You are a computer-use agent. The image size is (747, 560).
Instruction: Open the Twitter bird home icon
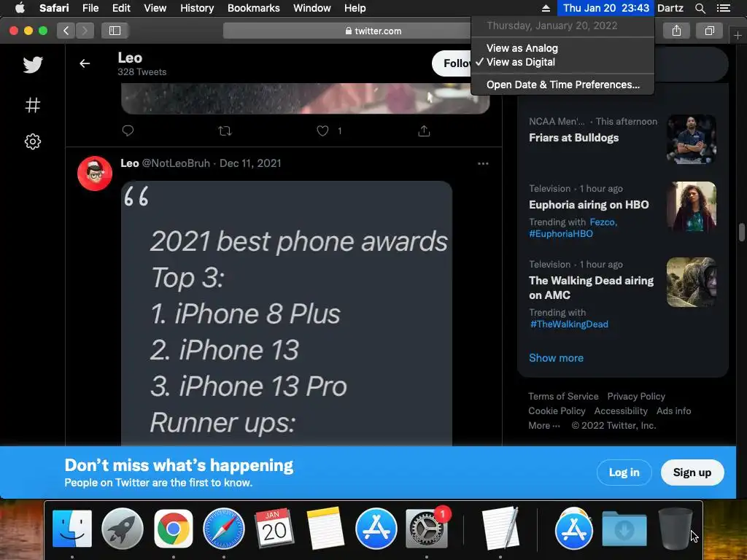pyautogui.click(x=33, y=65)
